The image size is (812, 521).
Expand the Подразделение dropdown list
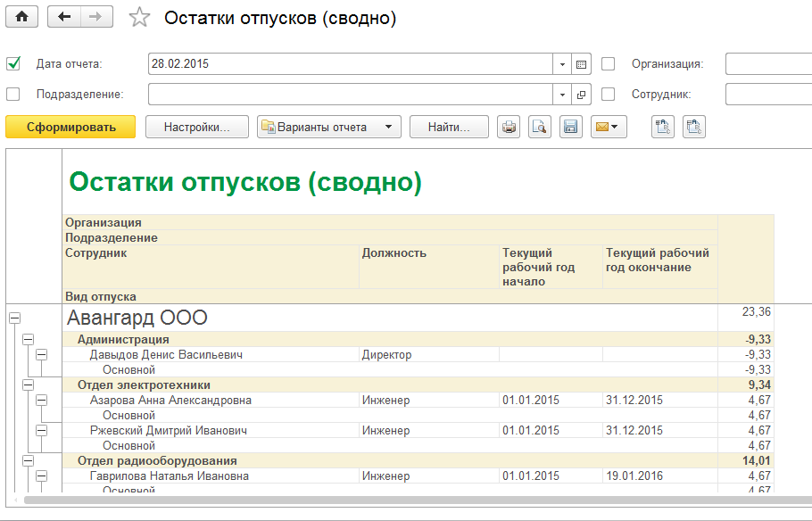click(562, 94)
